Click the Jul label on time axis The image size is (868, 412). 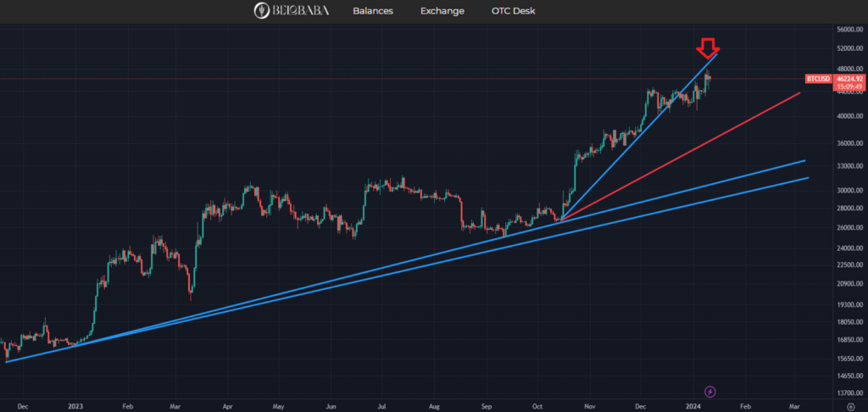coord(383,407)
